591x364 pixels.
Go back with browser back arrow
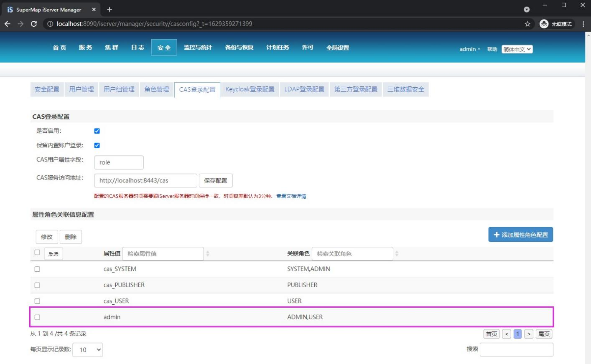click(x=8, y=24)
